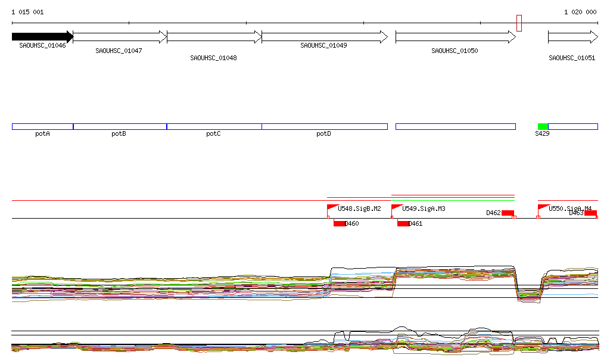This screenshot has width=610, height=364.
Task: Click the 1 020 000 end coordinate label
Action: [x=580, y=12]
